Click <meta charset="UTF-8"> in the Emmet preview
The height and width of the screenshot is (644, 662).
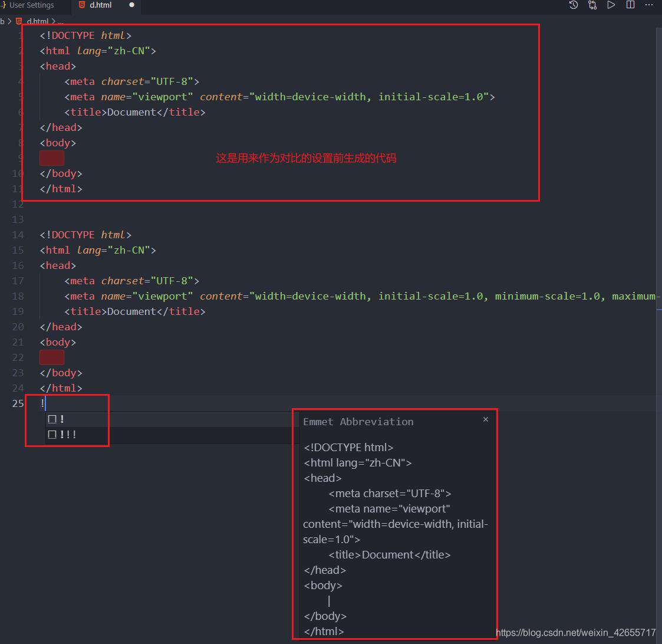click(390, 494)
